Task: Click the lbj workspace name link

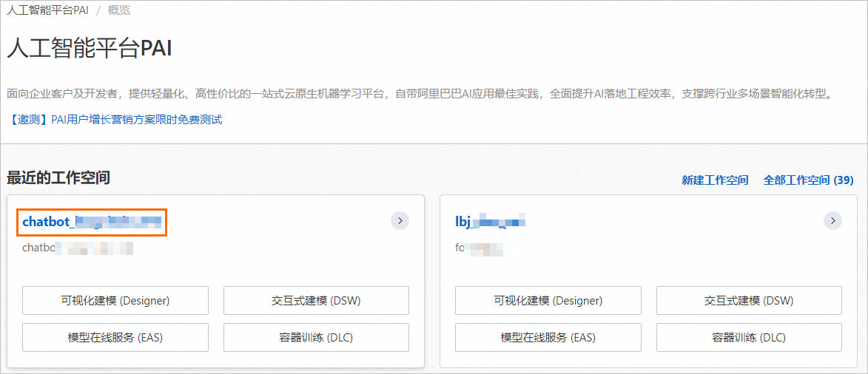Action: pyautogui.click(x=490, y=222)
